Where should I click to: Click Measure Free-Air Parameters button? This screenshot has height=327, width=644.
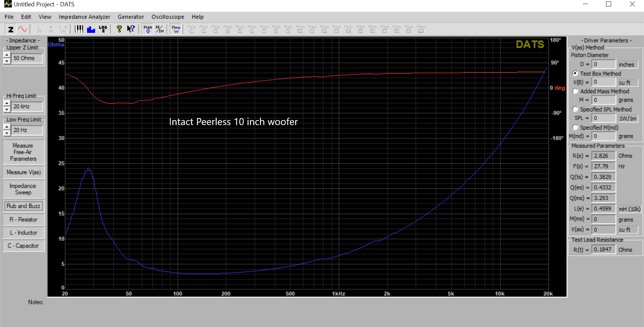pos(23,152)
